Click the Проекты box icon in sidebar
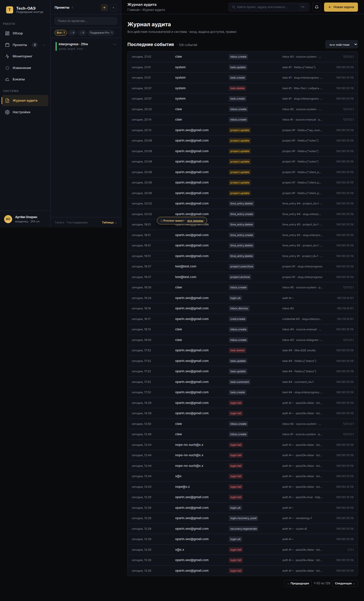Image resolution: width=364 pixels, height=601 pixels. 7,45
